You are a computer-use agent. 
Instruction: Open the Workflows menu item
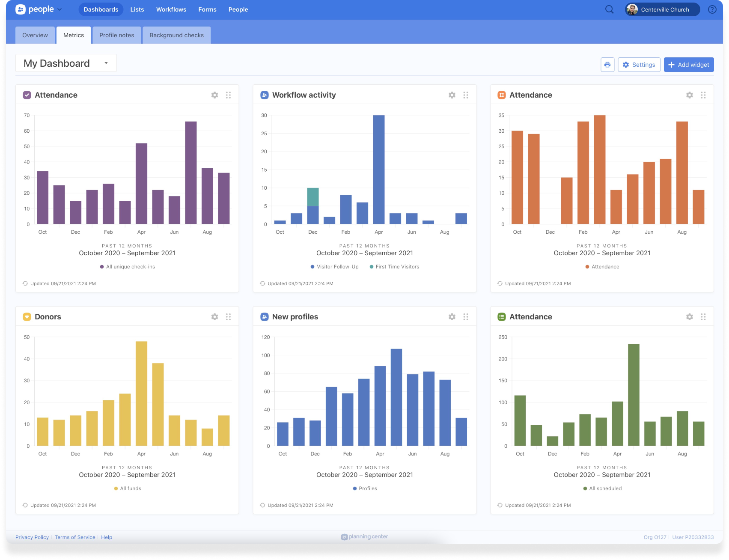[171, 9]
